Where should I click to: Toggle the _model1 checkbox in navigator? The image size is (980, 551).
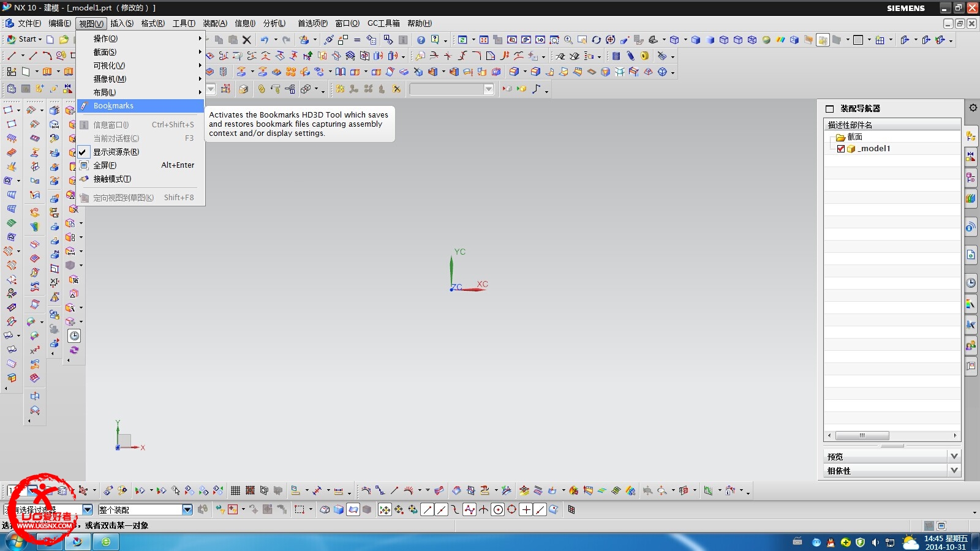(x=841, y=149)
